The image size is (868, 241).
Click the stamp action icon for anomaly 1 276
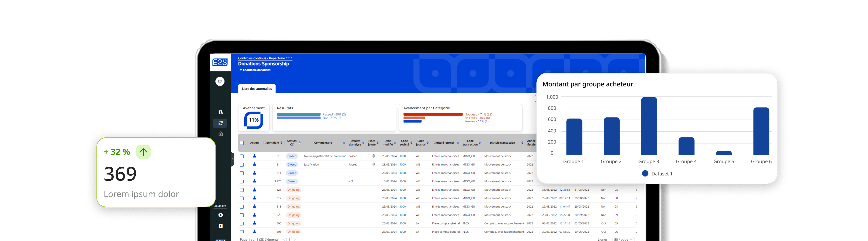coord(254,181)
